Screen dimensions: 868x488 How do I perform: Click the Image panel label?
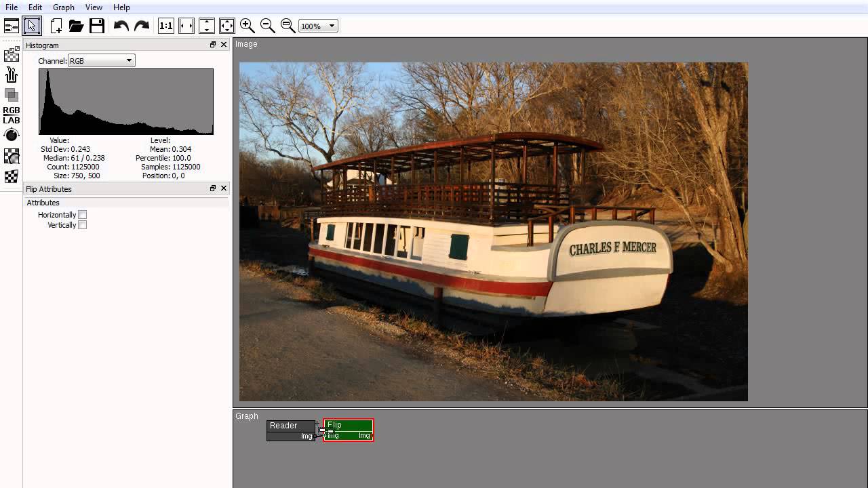[x=246, y=44]
